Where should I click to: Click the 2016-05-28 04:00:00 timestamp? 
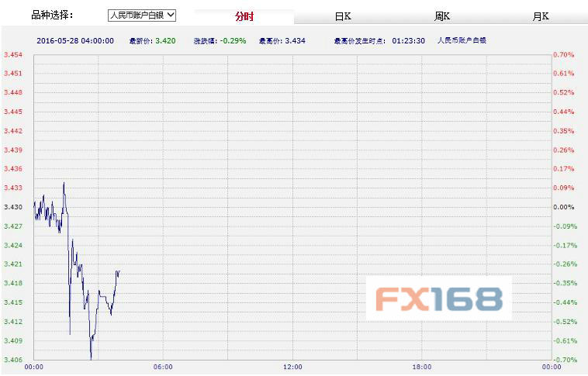[74, 40]
